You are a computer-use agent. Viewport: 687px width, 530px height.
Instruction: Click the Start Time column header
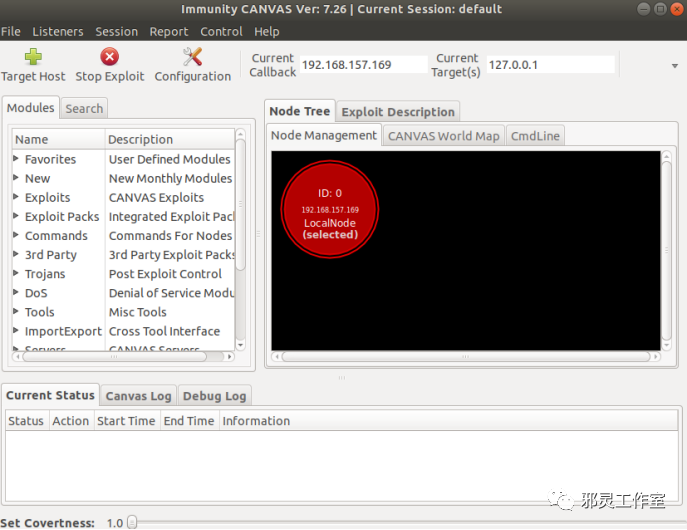coord(127,421)
